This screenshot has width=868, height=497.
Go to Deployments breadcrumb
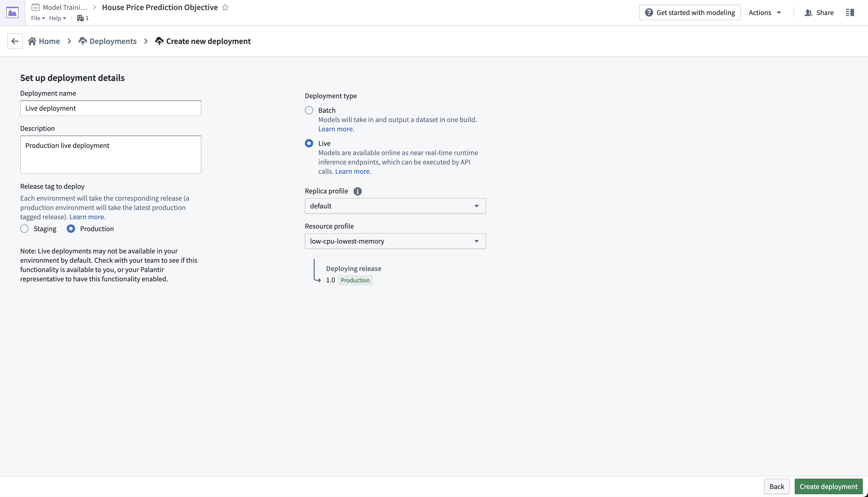coord(108,41)
